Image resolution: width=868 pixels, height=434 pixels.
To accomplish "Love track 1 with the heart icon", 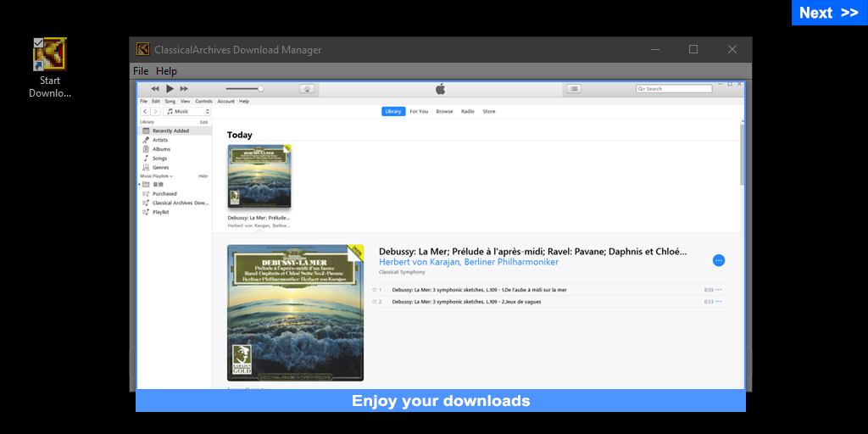I will pos(374,290).
